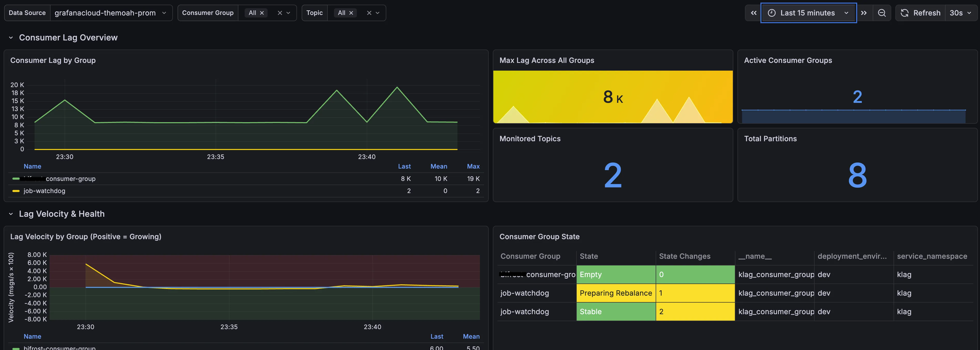Select the Preparing Rebalance state cell
The height and width of the screenshot is (350, 980).
pyautogui.click(x=616, y=293)
